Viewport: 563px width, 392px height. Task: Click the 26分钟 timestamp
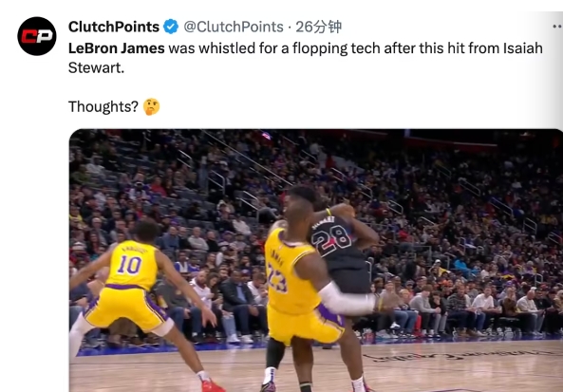(x=318, y=27)
